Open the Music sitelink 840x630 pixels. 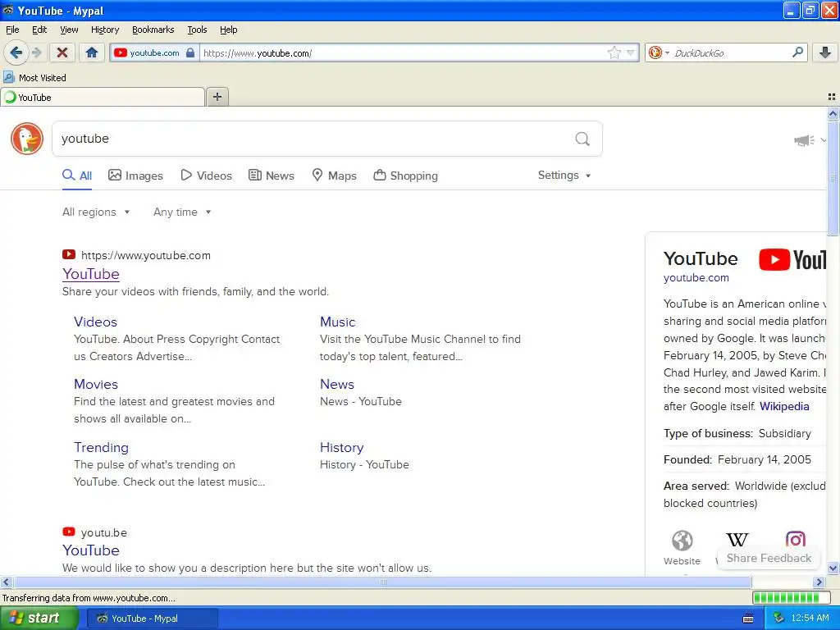pyautogui.click(x=337, y=322)
